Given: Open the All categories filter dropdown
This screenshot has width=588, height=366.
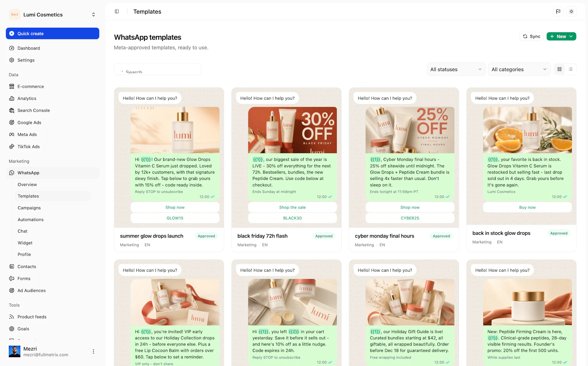Looking at the screenshot, I should pyautogui.click(x=519, y=69).
